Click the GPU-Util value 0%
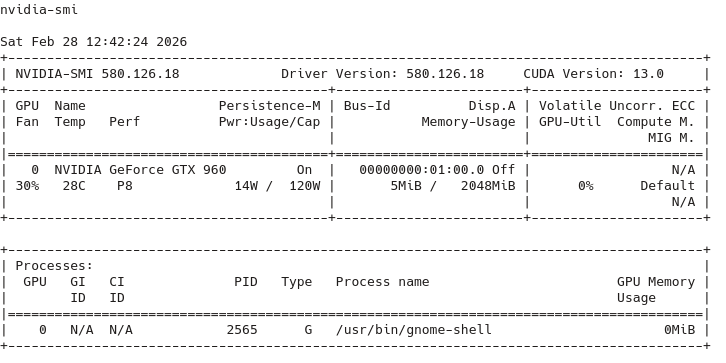The width and height of the screenshot is (726, 363). 586,186
